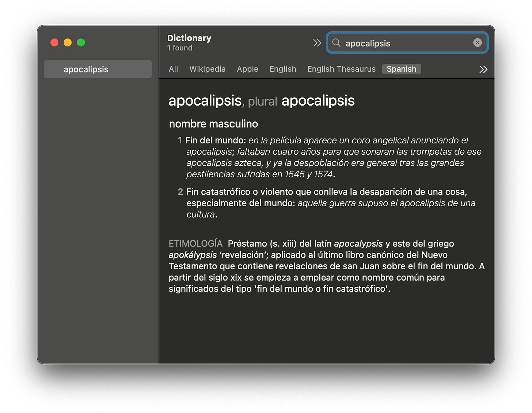
Task: Select the Spanish dictionary tab
Action: pyautogui.click(x=401, y=69)
